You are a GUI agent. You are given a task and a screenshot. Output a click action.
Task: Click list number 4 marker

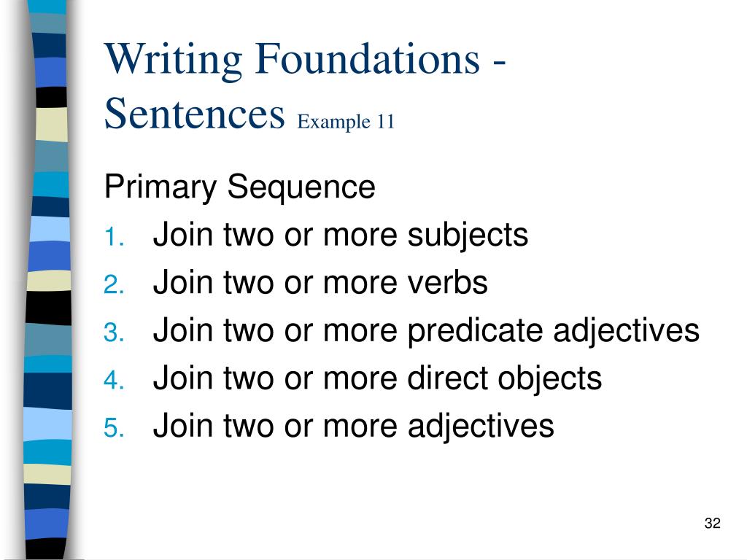pos(115,380)
